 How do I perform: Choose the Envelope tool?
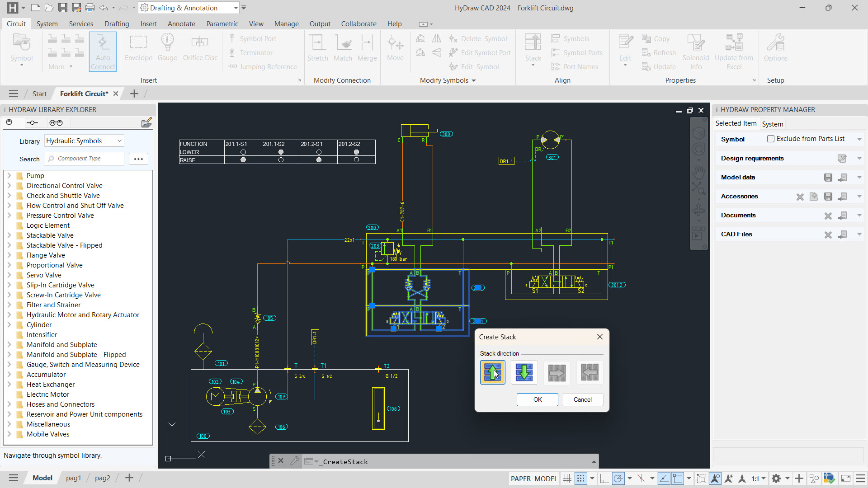click(138, 48)
